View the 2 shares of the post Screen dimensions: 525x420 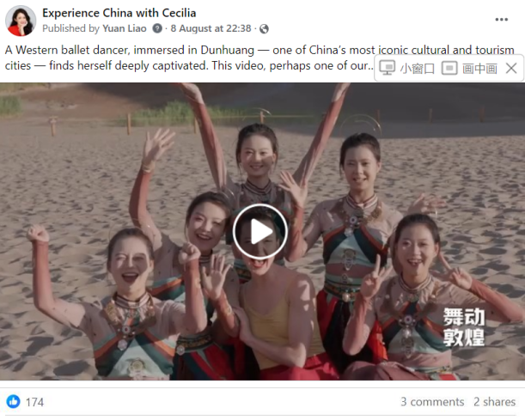point(494,402)
